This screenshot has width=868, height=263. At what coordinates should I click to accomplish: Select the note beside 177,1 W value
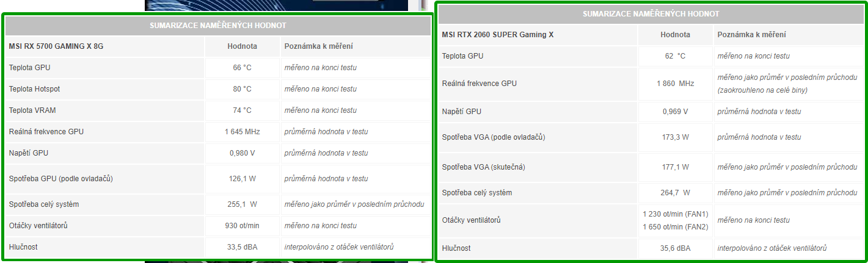click(x=787, y=167)
